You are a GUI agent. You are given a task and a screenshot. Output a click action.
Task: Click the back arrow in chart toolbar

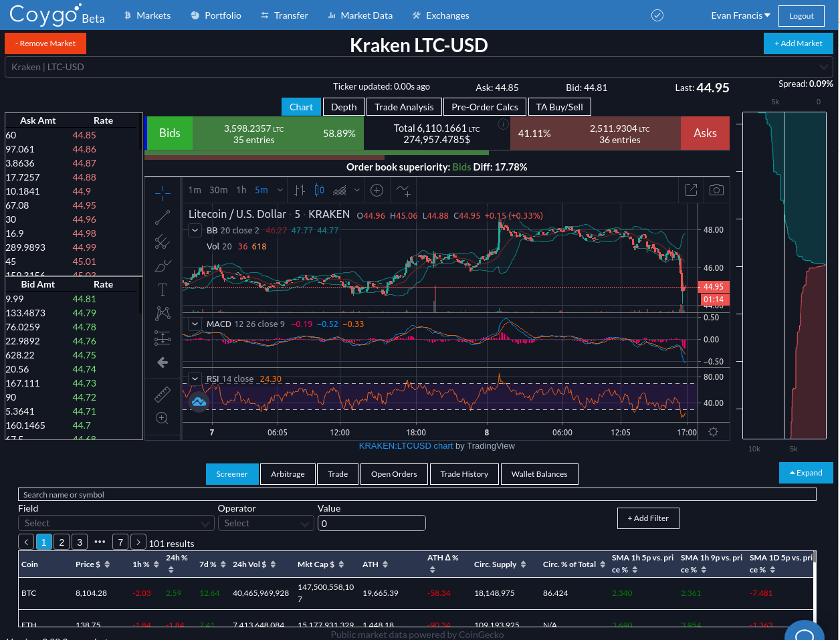[x=163, y=362]
